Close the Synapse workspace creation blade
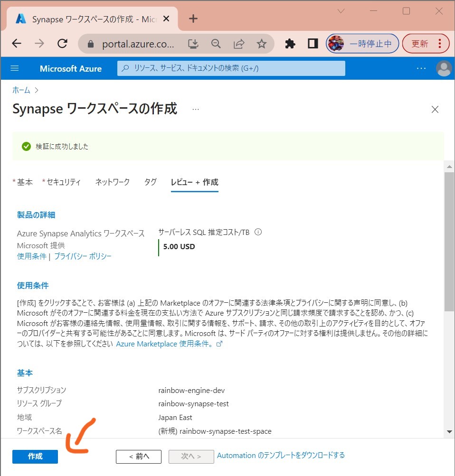Screen dimensions: 455x476 coord(435,109)
